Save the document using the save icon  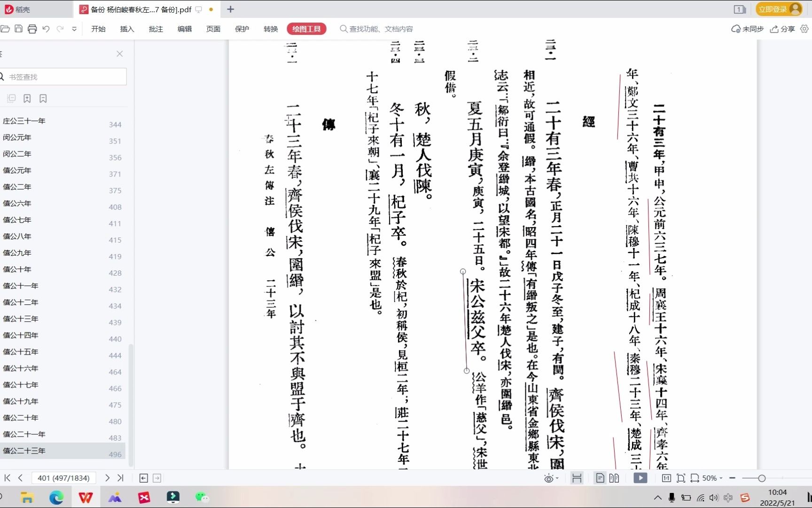(x=19, y=29)
